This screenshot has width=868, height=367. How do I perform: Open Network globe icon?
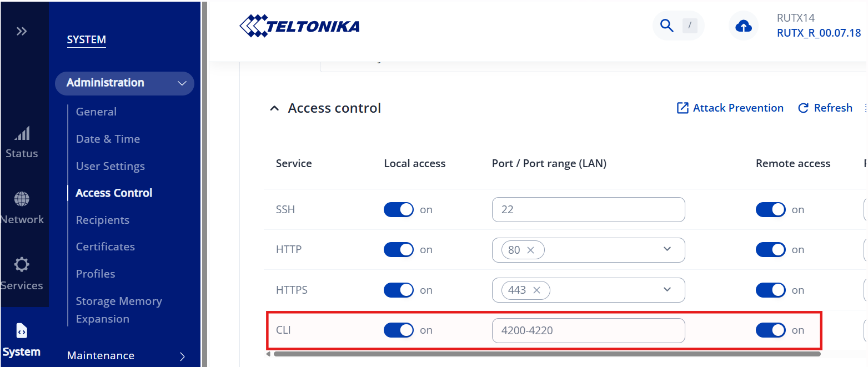click(x=22, y=199)
